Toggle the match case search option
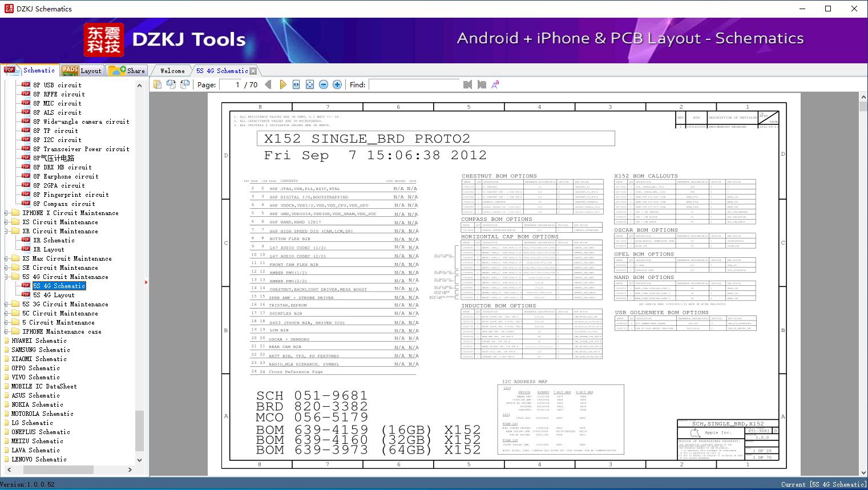This screenshot has width=868, height=490. (495, 84)
